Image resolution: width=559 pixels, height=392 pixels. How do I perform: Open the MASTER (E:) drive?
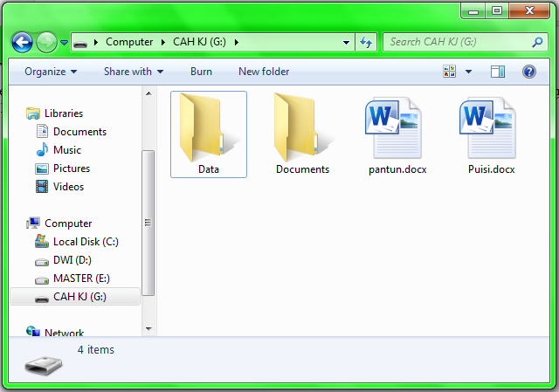click(81, 279)
